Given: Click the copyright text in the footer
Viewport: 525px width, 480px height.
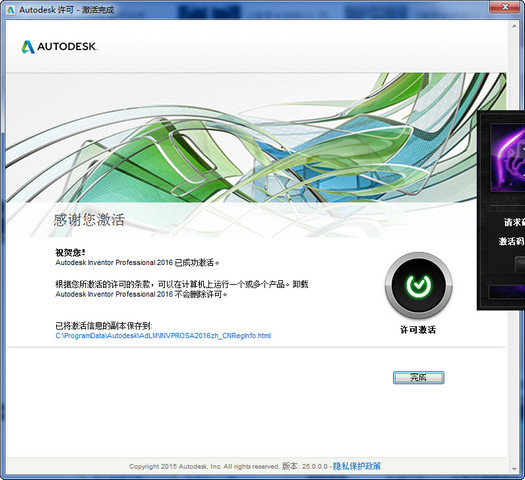Looking at the screenshot, I should coord(204,466).
